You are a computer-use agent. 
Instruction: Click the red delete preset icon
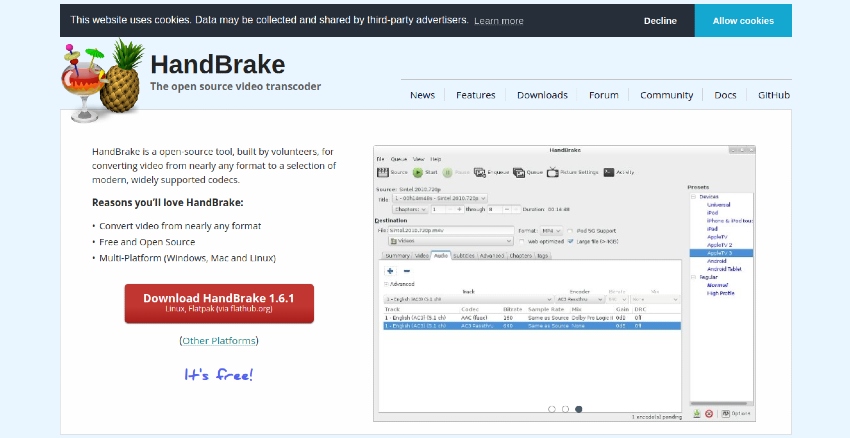tap(709, 414)
